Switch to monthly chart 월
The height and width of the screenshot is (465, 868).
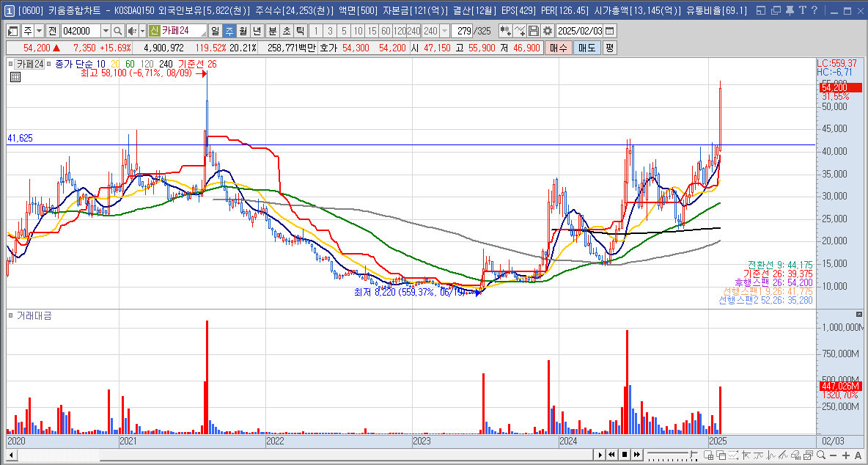243,31
